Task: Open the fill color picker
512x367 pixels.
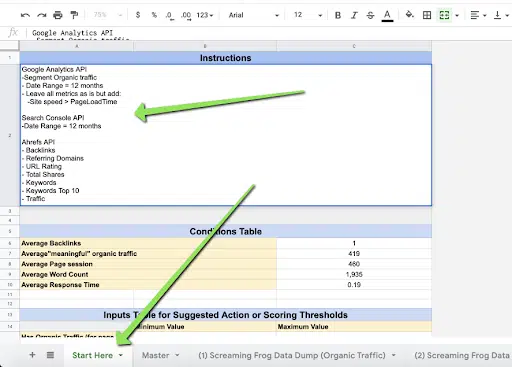Action: pos(410,15)
